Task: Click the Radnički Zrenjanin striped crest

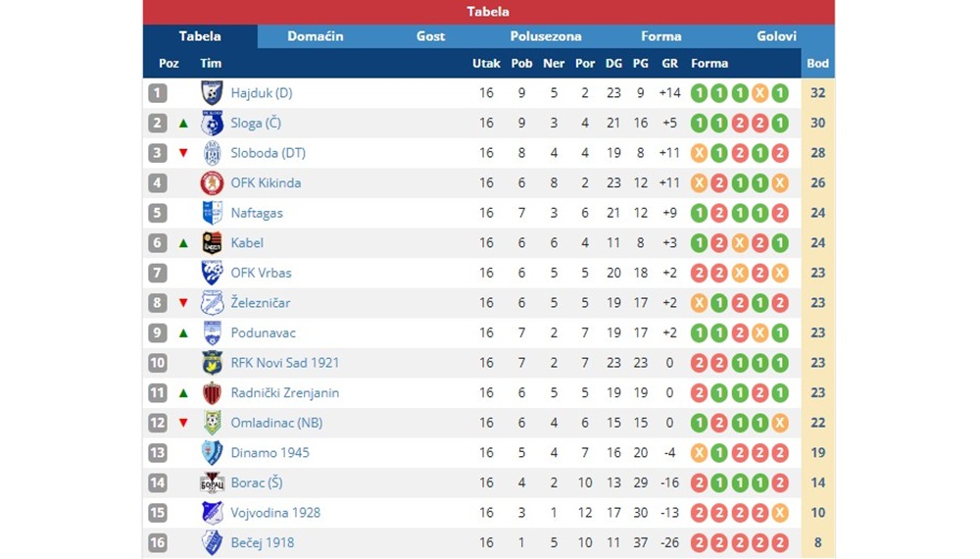Action: 212,392
